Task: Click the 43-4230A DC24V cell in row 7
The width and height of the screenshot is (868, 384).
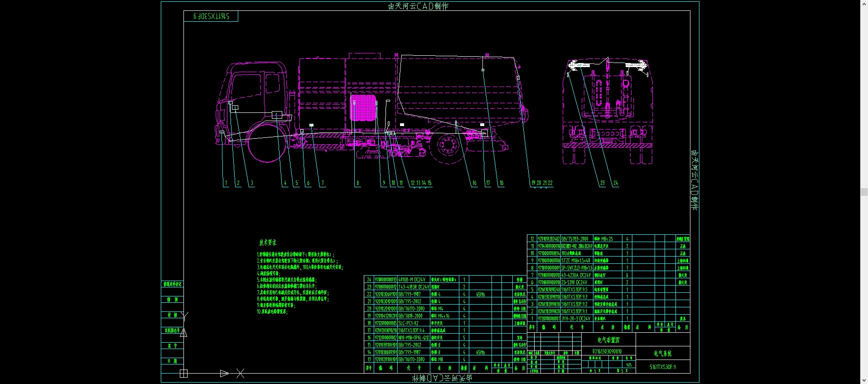Action: 576,275
